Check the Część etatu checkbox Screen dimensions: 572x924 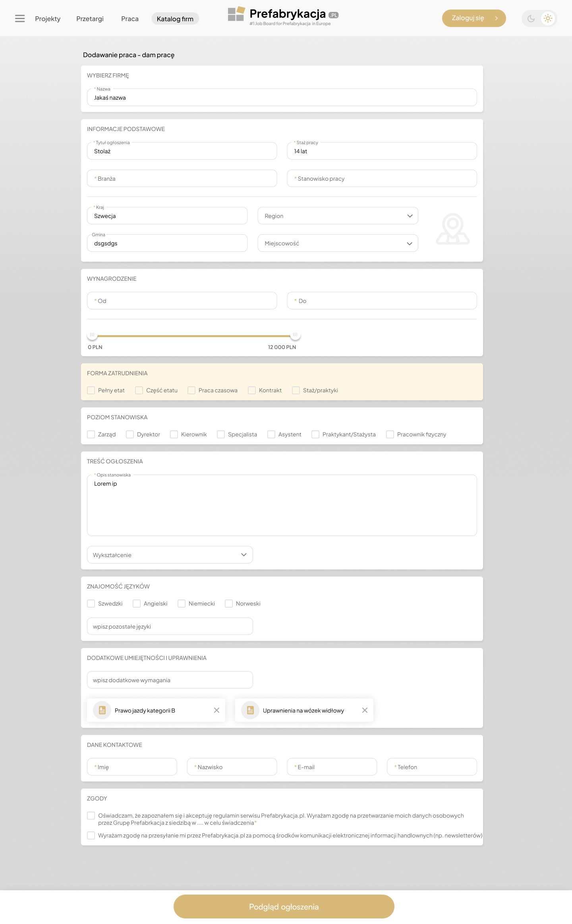click(x=139, y=390)
